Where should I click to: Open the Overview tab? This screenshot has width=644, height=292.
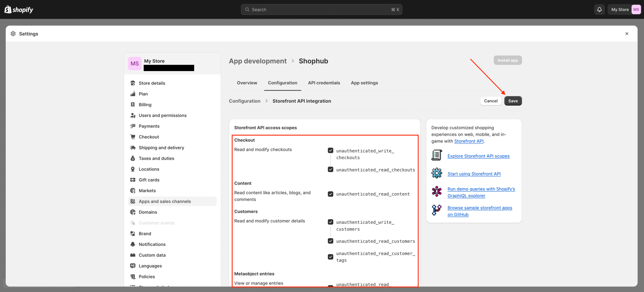coord(247,83)
